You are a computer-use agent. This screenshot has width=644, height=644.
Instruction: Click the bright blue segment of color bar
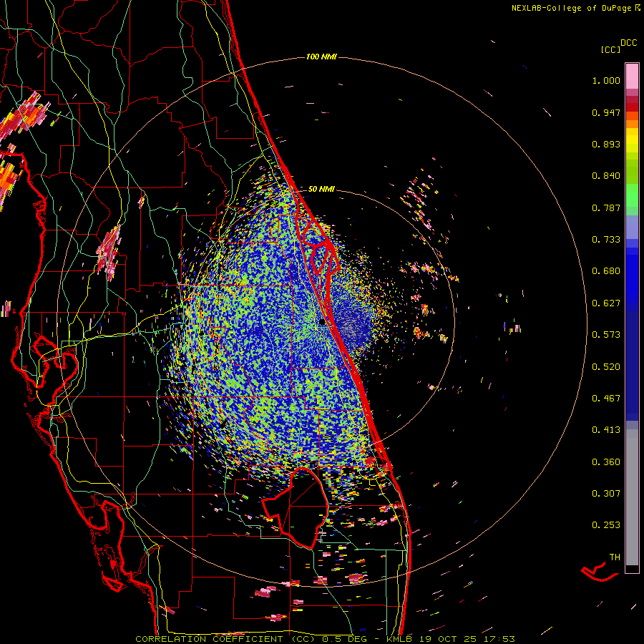(x=632, y=275)
